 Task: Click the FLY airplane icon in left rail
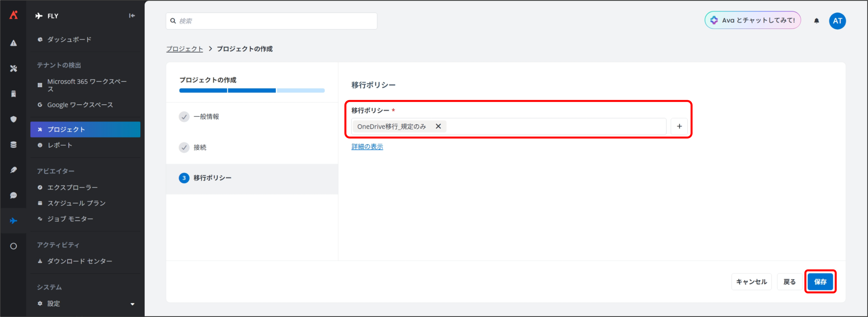[14, 221]
